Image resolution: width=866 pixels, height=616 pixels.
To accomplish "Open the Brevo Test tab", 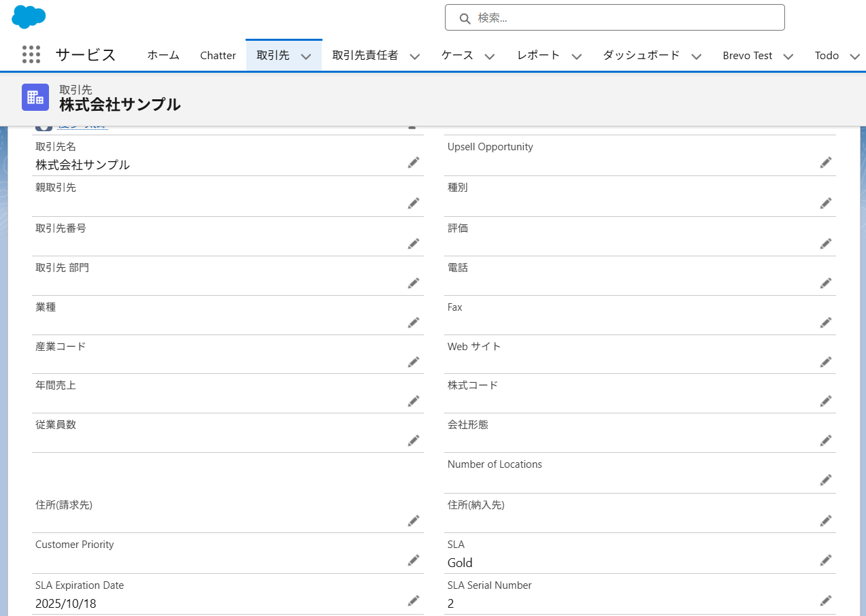I will tap(747, 56).
